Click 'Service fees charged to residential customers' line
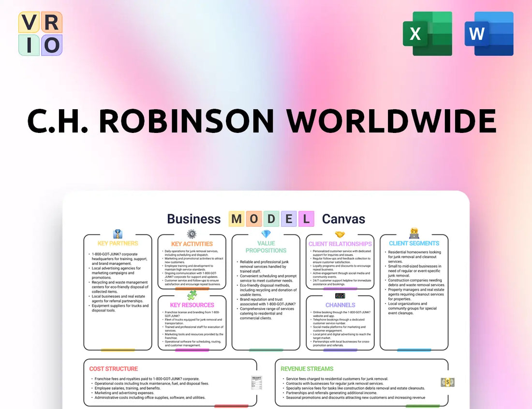The image size is (532, 409). click(337, 379)
